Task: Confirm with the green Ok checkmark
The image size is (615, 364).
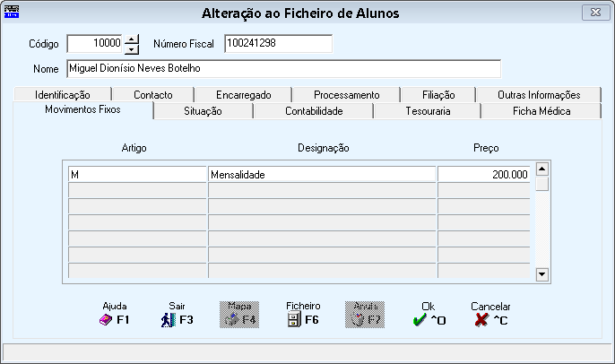Action: [x=420, y=320]
